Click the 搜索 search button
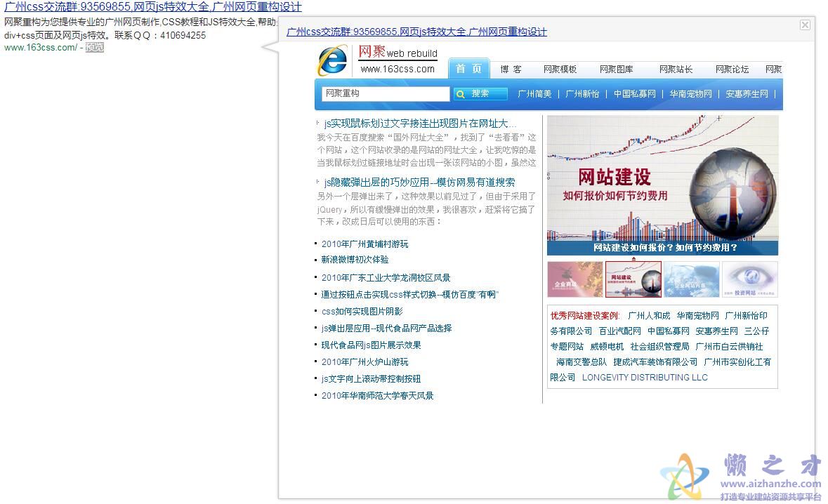 pyautogui.click(x=480, y=94)
